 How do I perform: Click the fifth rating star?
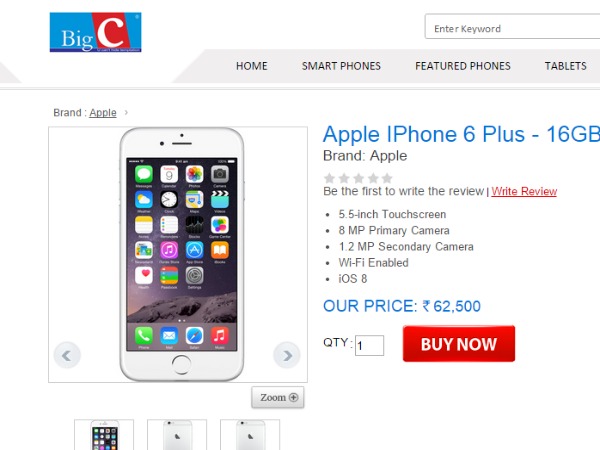(387, 178)
